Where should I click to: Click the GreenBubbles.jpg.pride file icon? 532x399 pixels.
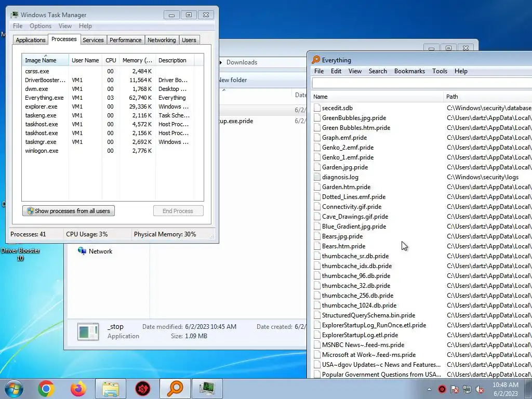[x=317, y=118]
